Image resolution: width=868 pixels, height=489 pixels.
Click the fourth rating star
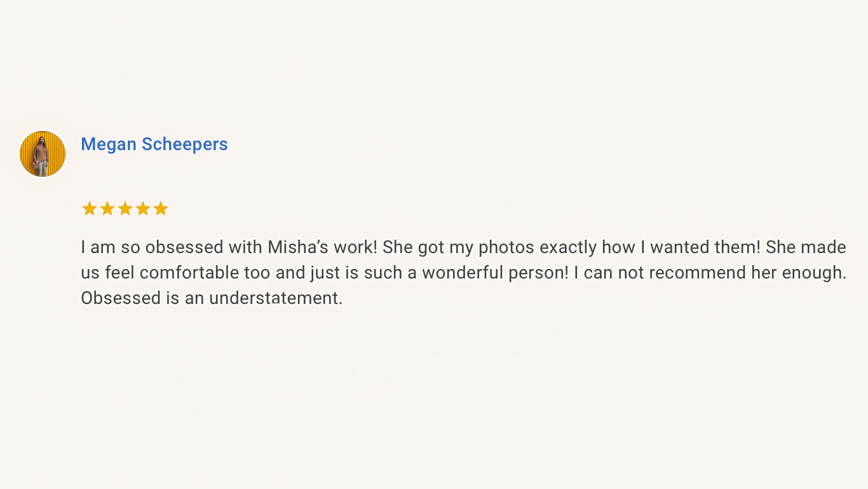point(143,209)
